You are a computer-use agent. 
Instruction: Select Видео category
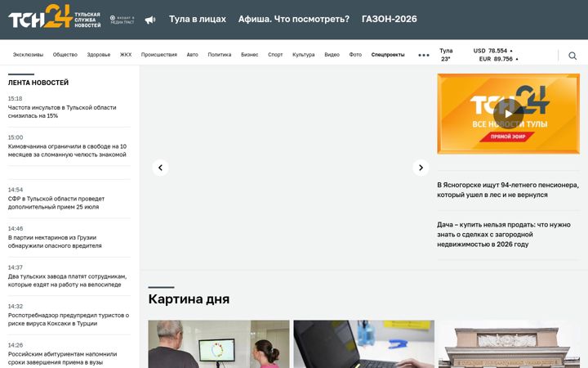pyautogui.click(x=332, y=55)
